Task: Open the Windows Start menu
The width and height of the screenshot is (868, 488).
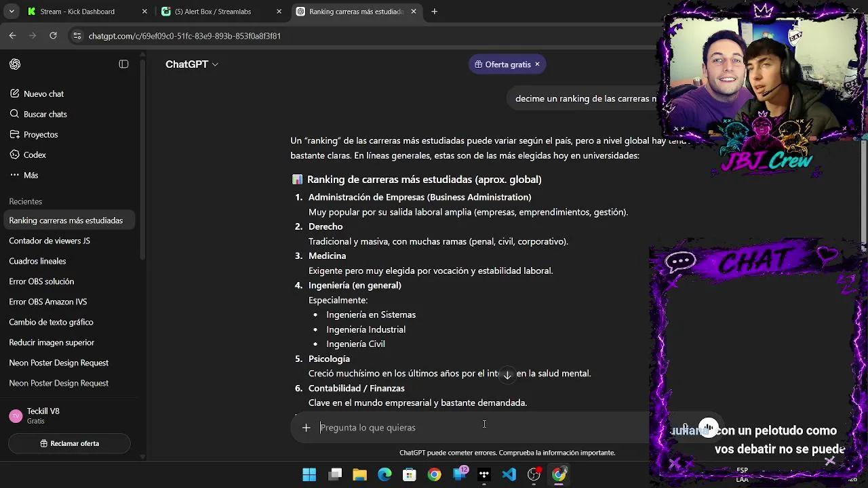Action: coord(309,474)
